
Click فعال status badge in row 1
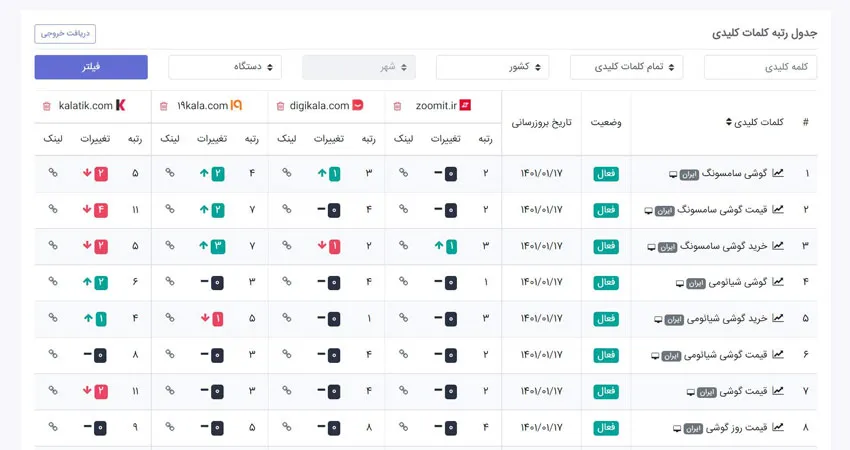click(x=606, y=173)
